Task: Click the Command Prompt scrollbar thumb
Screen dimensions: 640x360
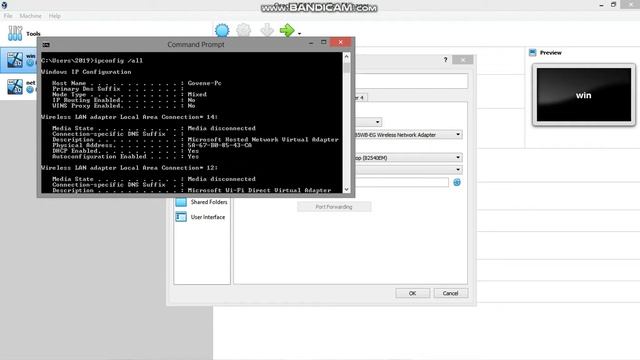Action: (347, 67)
